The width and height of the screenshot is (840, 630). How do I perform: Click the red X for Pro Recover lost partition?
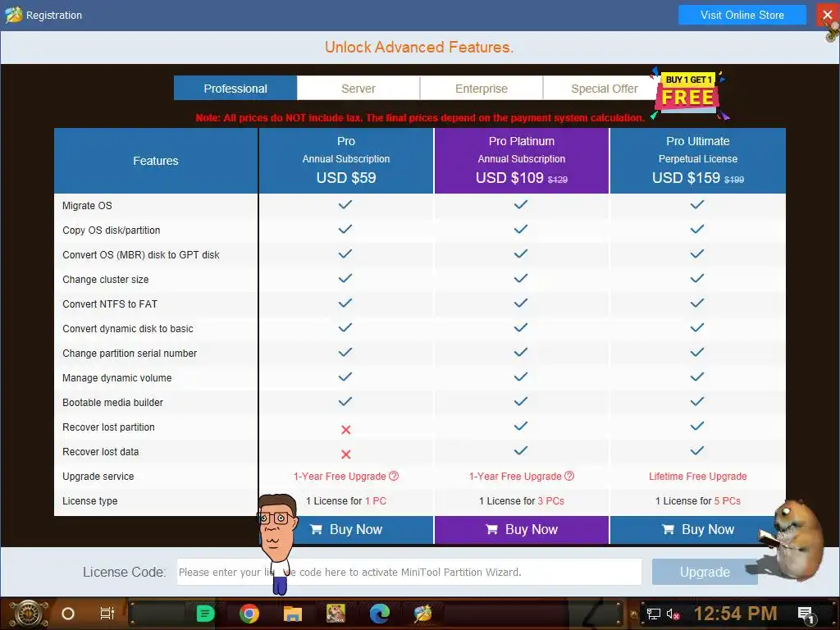pyautogui.click(x=346, y=430)
